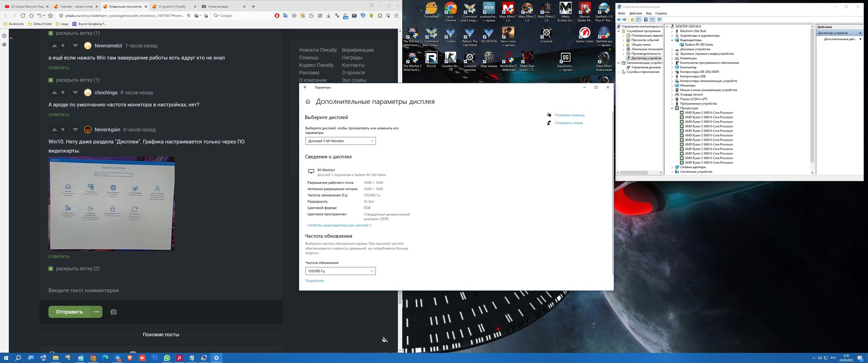Open new browser tab plus button
Screen dimensions: 868x363
pyautogui.click(x=253, y=6)
